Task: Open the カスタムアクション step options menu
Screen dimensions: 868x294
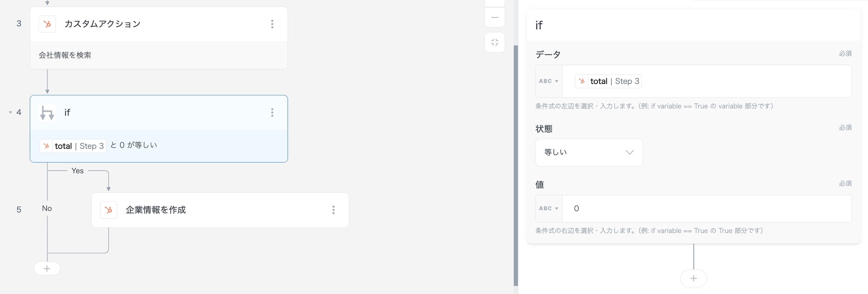Action: [272, 24]
